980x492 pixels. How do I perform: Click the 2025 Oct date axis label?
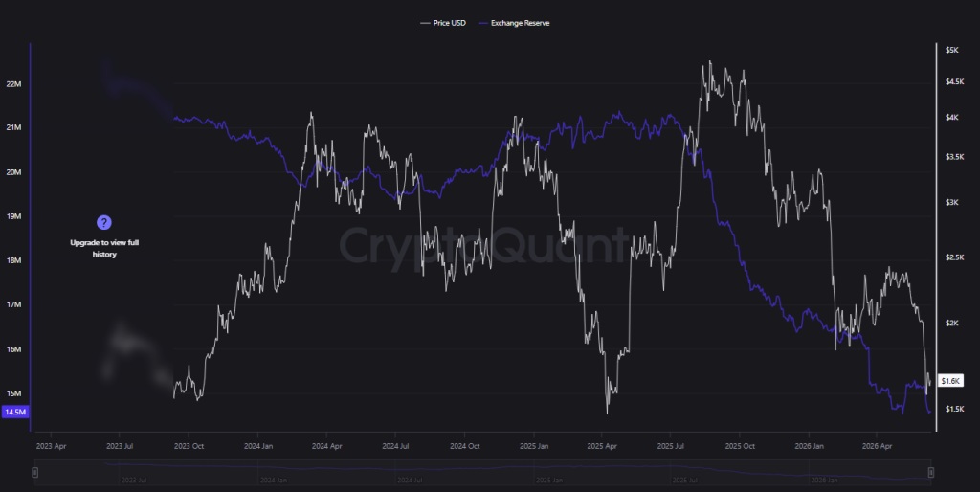[740, 446]
